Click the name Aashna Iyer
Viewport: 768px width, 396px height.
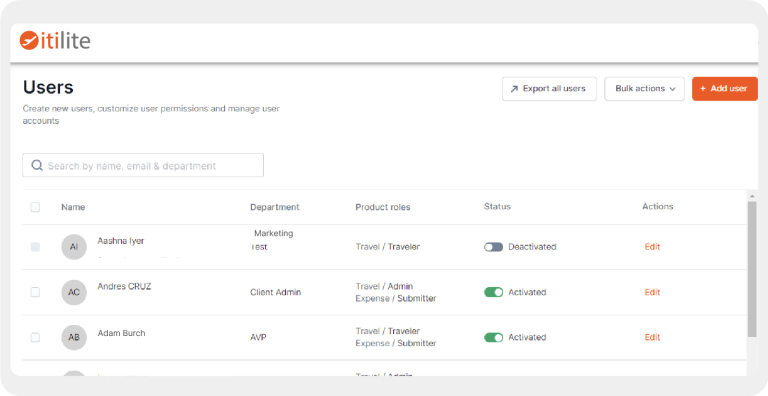pos(120,241)
